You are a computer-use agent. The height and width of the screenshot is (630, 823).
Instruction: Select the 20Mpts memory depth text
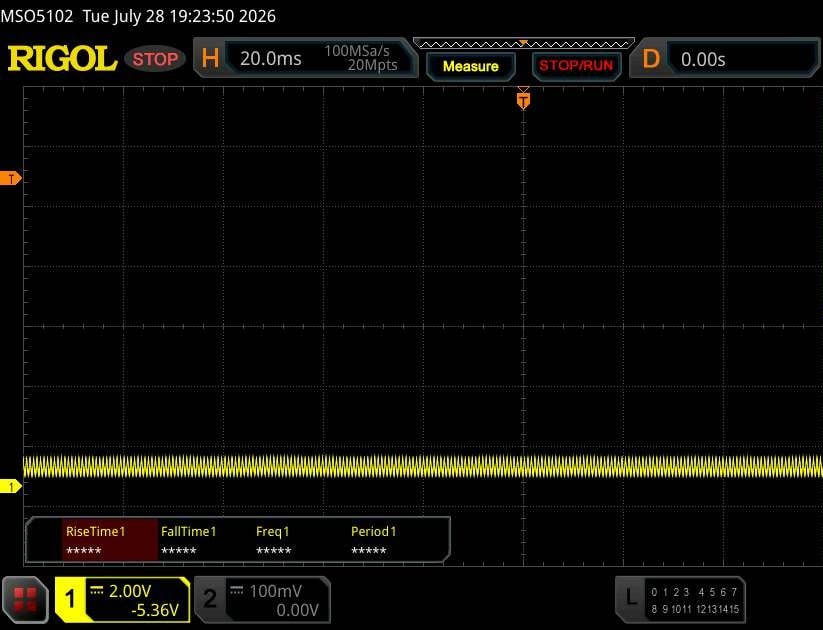pyautogui.click(x=372, y=65)
